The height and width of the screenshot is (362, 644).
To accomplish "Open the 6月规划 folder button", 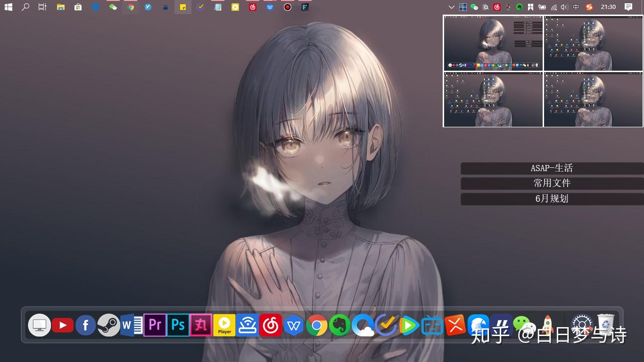I will coord(552,199).
